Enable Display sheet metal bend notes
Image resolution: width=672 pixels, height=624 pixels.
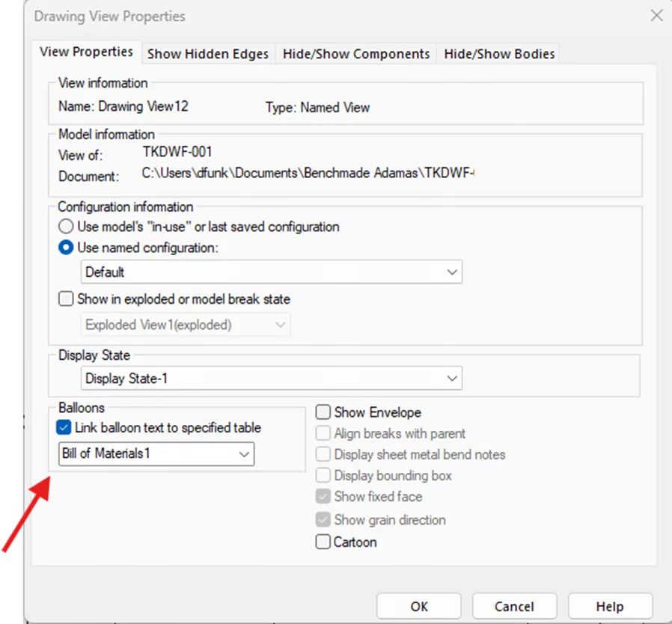323,454
